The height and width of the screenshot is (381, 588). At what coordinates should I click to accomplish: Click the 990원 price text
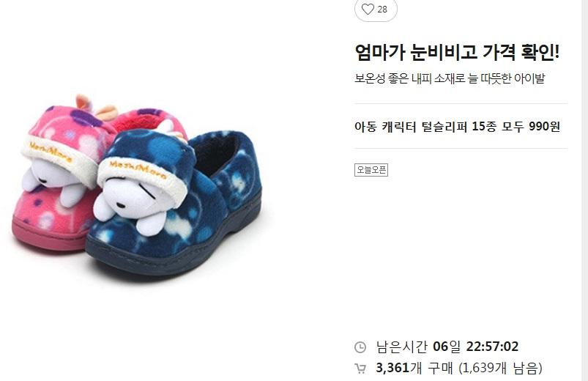pyautogui.click(x=544, y=127)
